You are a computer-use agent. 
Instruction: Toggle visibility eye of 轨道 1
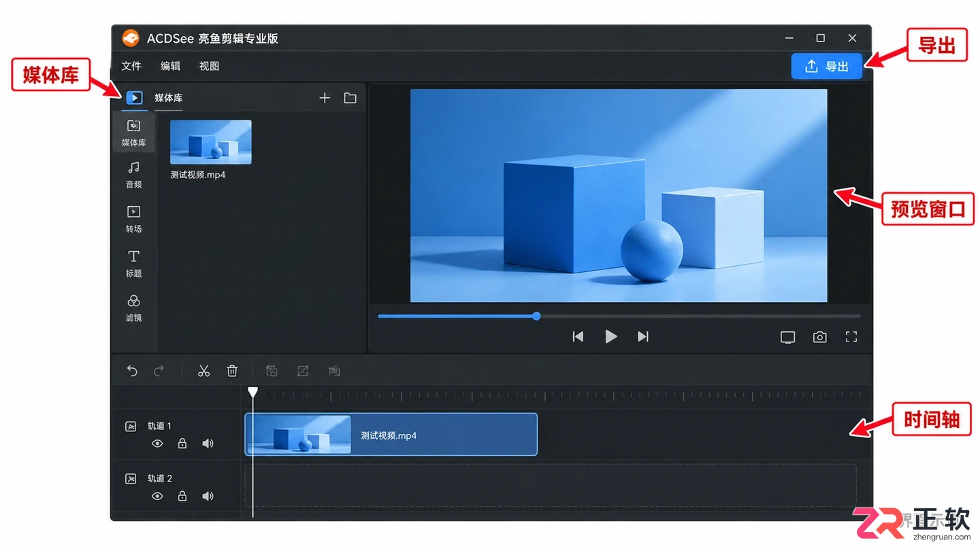[x=157, y=444]
